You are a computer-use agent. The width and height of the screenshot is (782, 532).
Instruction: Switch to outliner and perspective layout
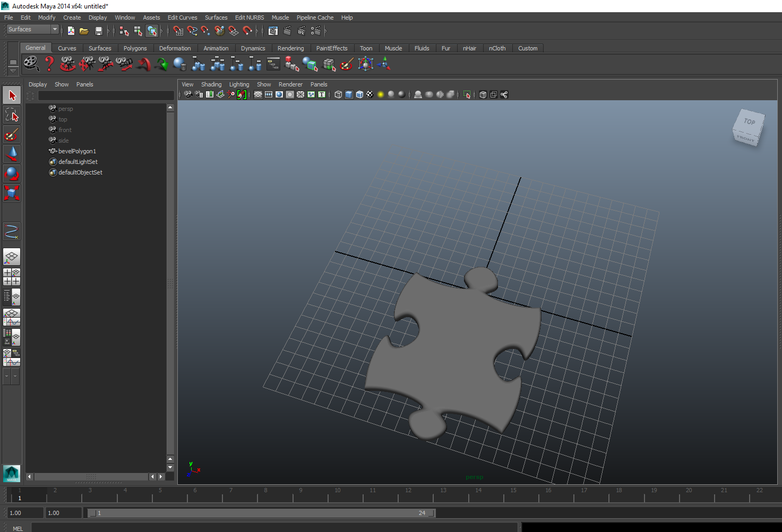point(12,297)
